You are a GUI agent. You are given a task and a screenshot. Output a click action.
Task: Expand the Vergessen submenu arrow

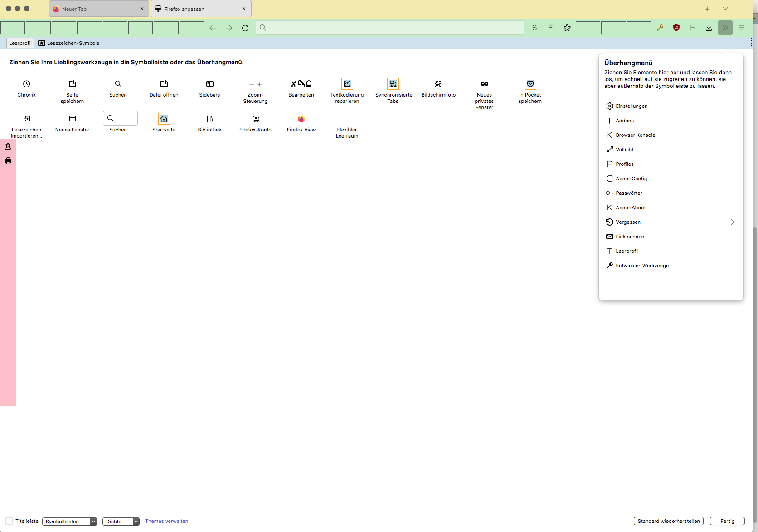click(732, 222)
